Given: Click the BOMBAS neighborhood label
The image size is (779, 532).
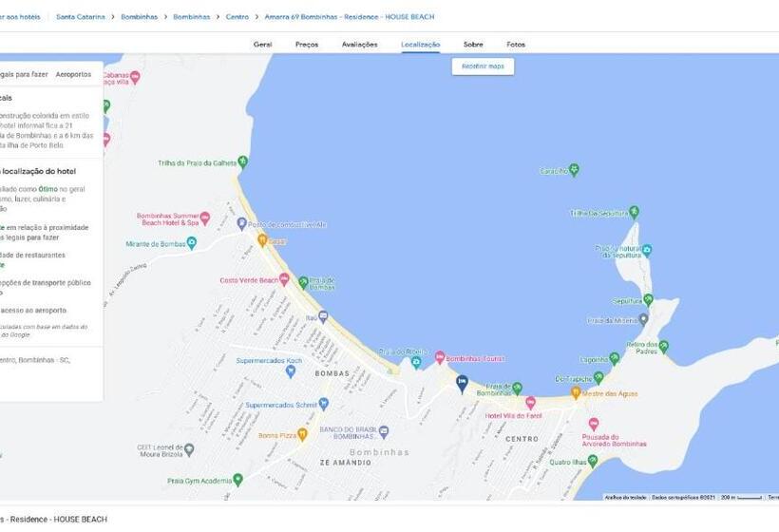Looking at the screenshot, I should click(x=332, y=373).
